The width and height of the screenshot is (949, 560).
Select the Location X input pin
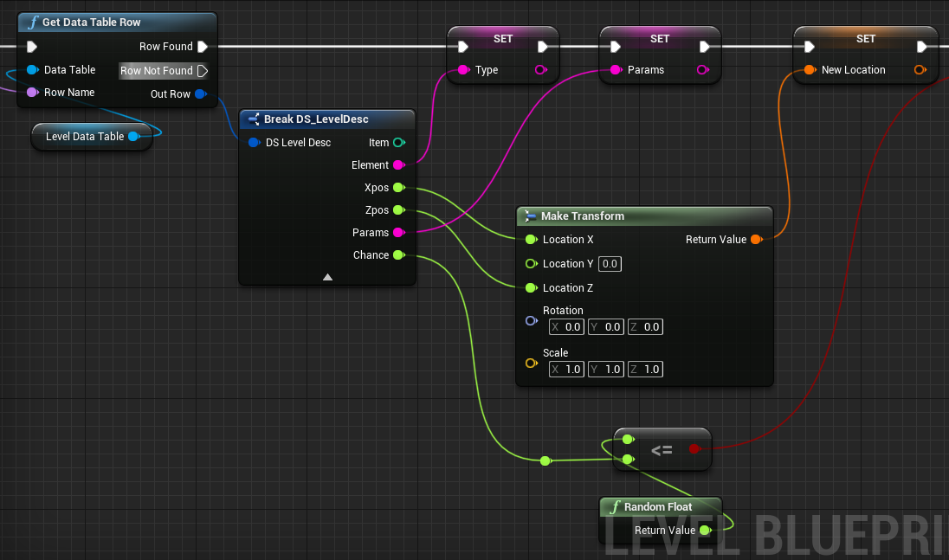click(x=532, y=240)
